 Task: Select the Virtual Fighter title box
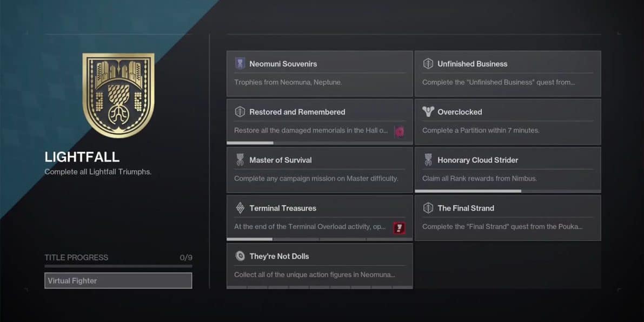[x=118, y=280]
